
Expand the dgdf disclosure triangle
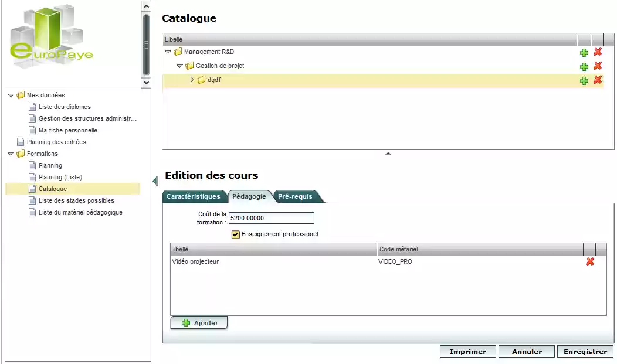point(192,80)
